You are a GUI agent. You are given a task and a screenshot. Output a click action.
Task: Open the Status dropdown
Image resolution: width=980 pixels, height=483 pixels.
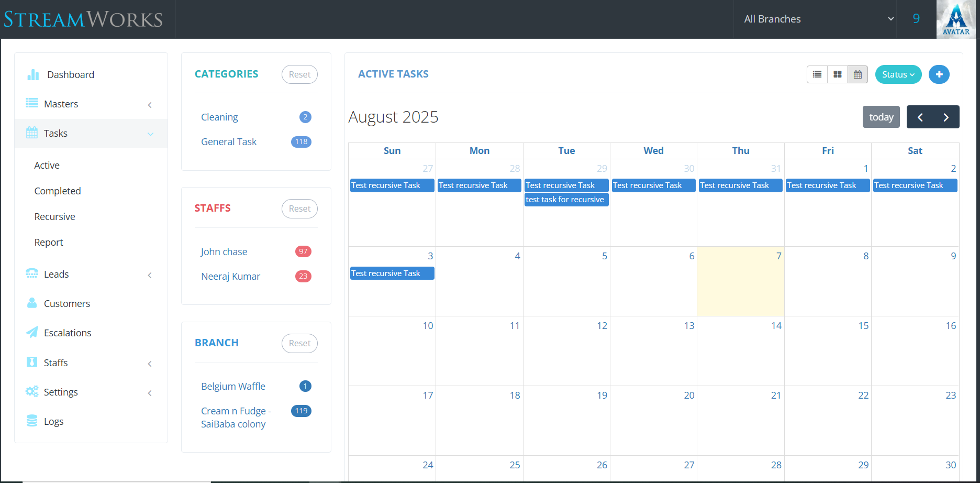(898, 74)
